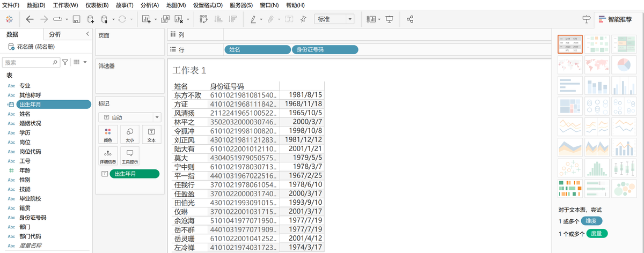Select the 毕业院校 field
This screenshot has width=644, height=253.
[30, 198]
